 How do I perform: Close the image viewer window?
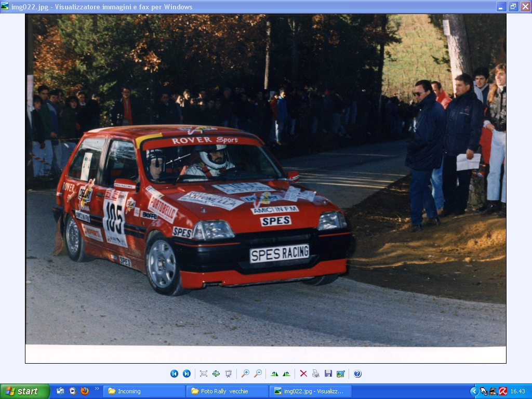click(x=525, y=6)
